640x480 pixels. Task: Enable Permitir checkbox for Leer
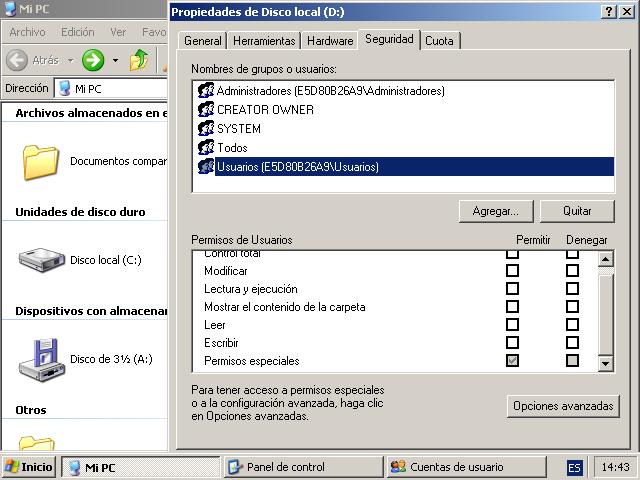[x=512, y=324]
